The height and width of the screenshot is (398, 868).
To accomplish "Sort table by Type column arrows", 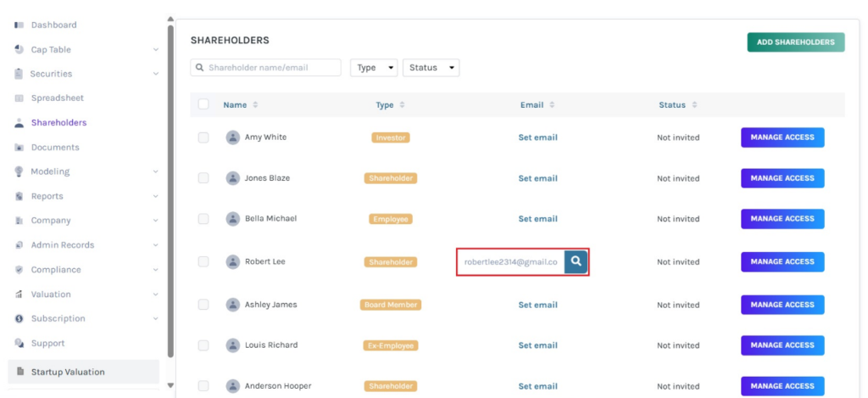I will pos(402,104).
